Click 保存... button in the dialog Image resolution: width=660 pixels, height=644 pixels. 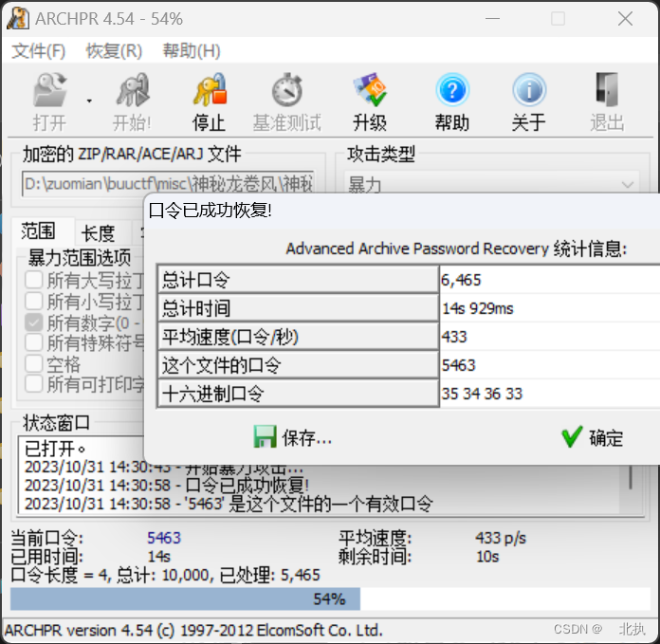coord(292,438)
